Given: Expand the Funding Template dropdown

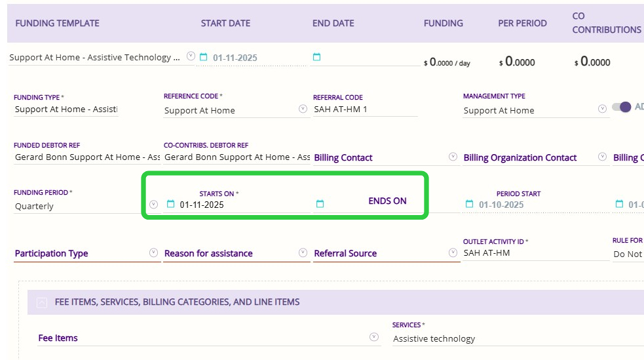Looking at the screenshot, I should coord(191,56).
